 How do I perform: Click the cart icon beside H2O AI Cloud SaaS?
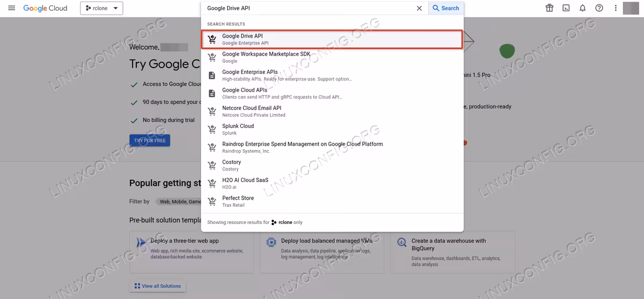pos(212,183)
